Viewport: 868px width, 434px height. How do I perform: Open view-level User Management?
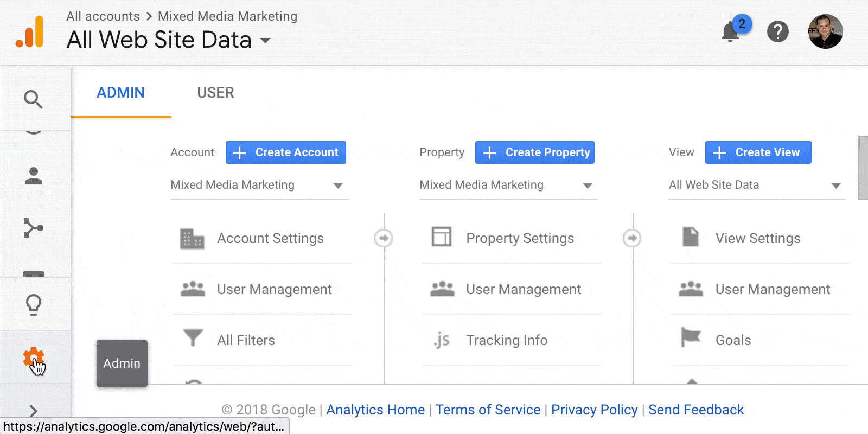[773, 289]
